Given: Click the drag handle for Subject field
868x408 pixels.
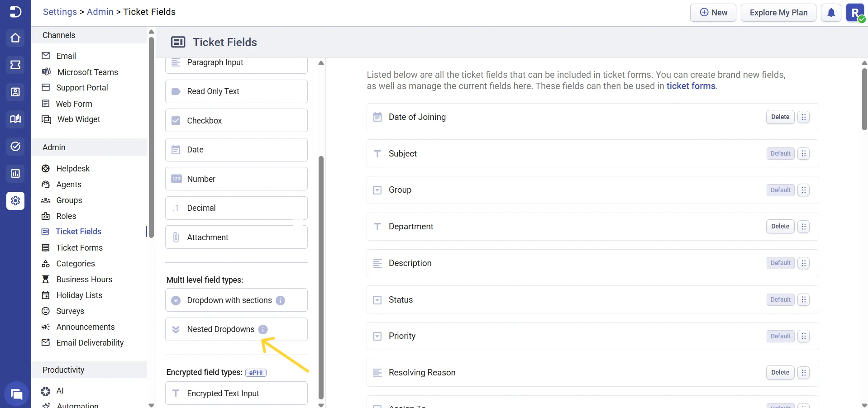Looking at the screenshot, I should click(x=804, y=154).
